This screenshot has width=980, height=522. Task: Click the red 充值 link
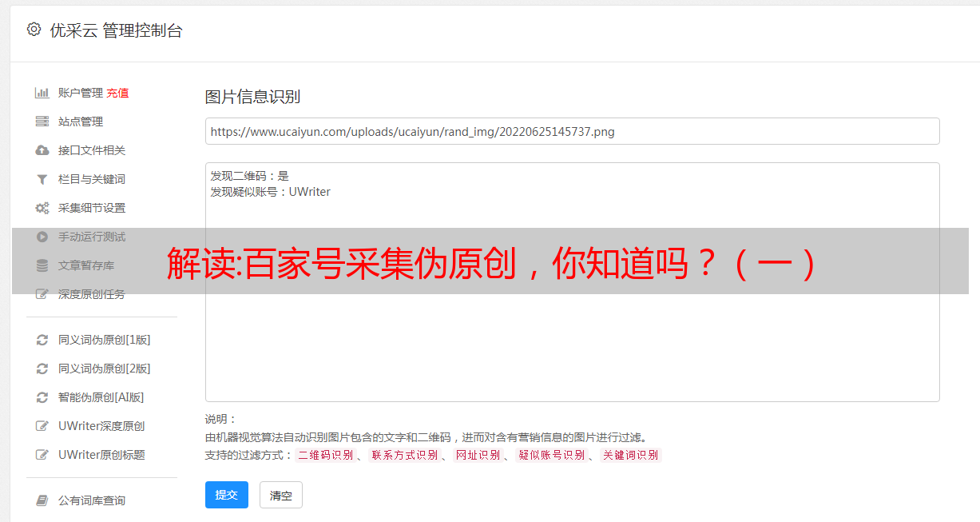tap(117, 93)
